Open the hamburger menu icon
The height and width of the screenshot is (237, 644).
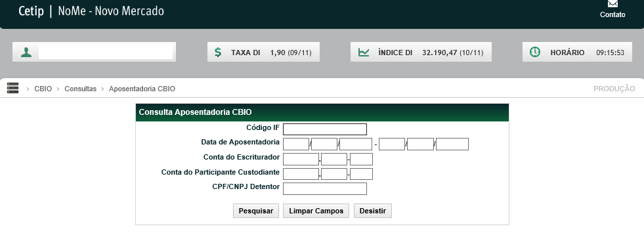tap(12, 88)
